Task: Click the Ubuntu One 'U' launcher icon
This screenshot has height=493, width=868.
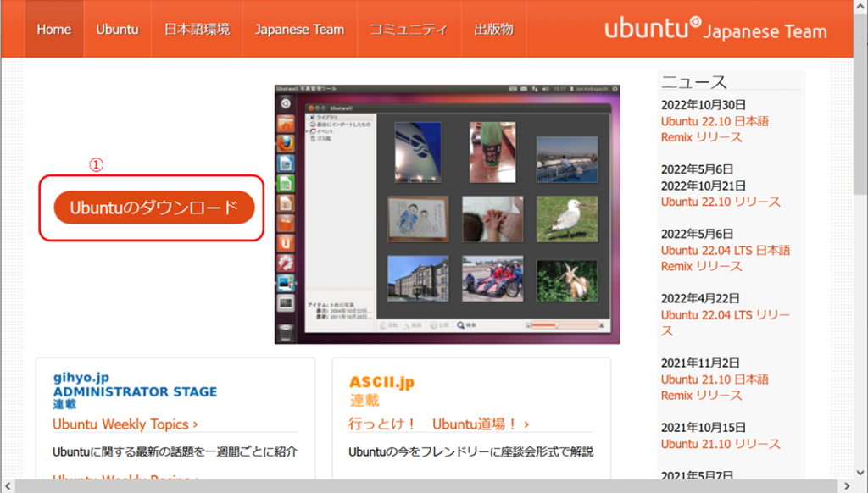Action: [287, 243]
